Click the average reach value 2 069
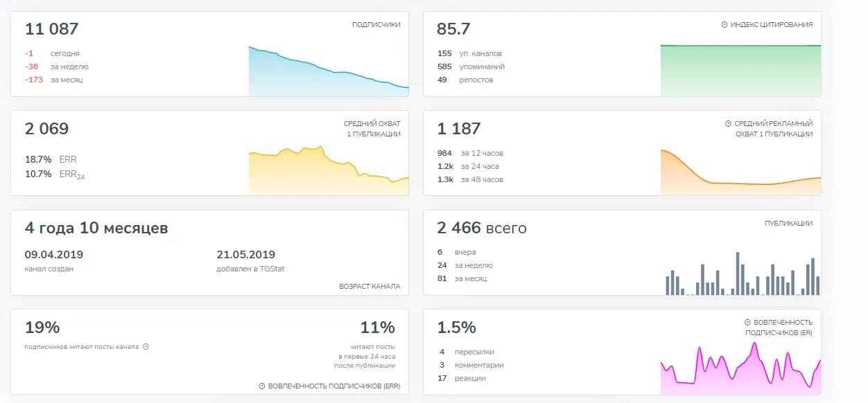The image size is (868, 403). tap(47, 129)
